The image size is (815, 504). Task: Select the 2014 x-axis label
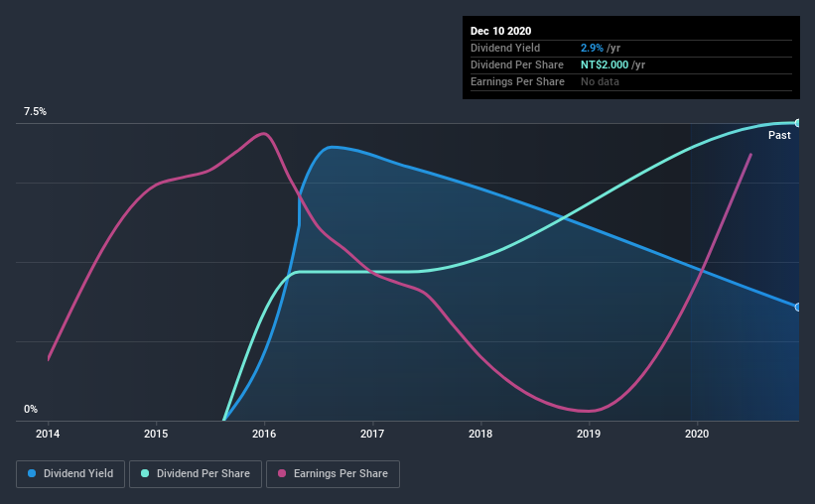(x=48, y=434)
